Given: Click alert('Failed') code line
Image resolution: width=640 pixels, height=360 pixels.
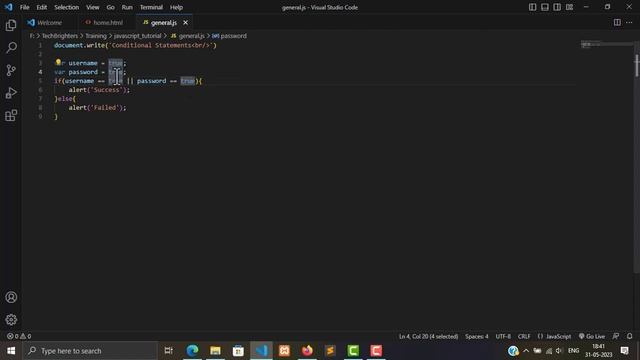Looking at the screenshot, I should pos(97,108).
